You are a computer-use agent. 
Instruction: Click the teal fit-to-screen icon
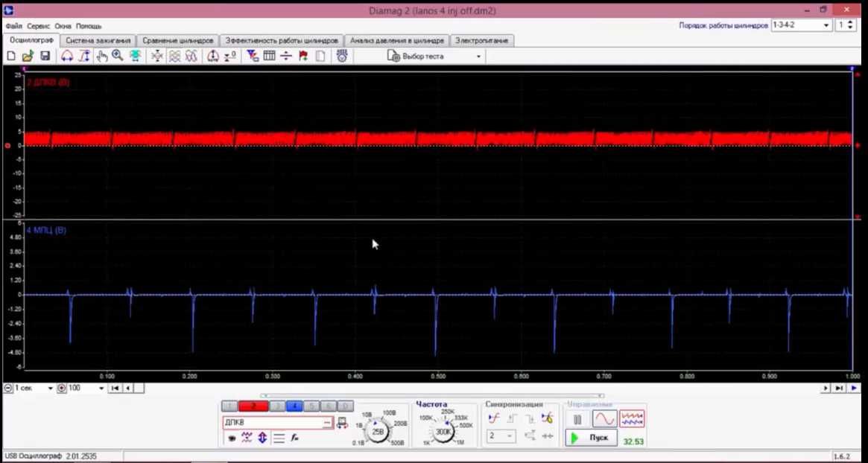[x=135, y=56]
